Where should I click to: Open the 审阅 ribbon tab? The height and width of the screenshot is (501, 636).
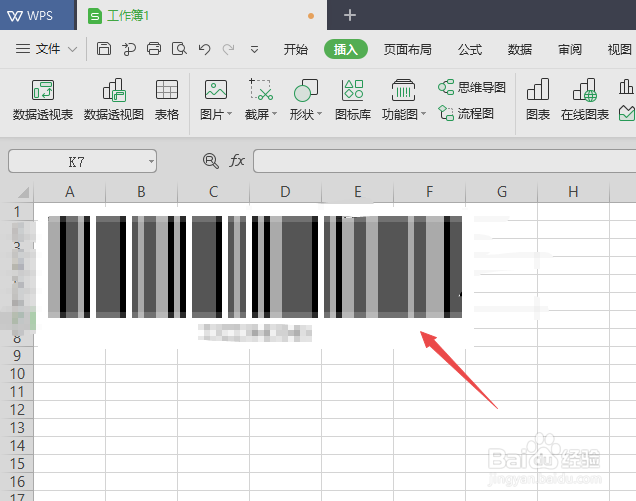tap(570, 49)
